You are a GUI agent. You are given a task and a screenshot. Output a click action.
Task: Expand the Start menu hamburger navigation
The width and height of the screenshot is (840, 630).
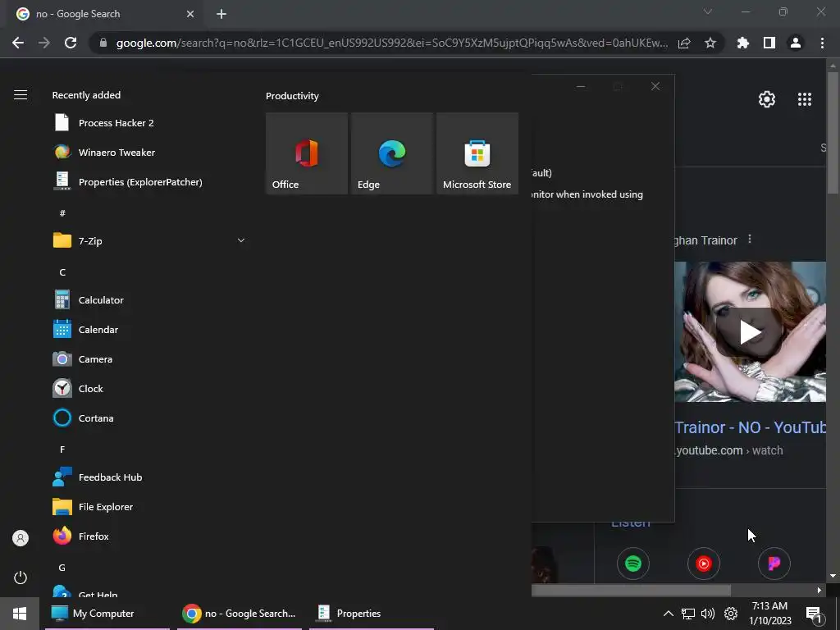(x=21, y=95)
